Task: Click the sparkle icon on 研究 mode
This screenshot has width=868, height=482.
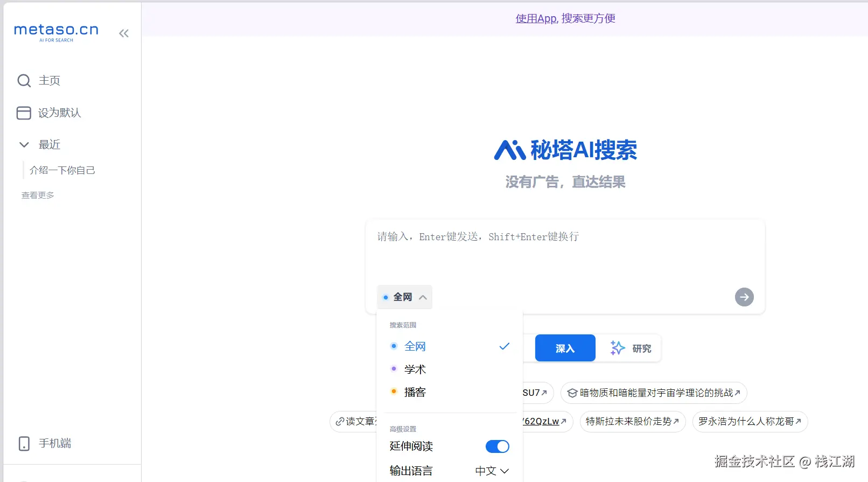Action: pyautogui.click(x=618, y=348)
